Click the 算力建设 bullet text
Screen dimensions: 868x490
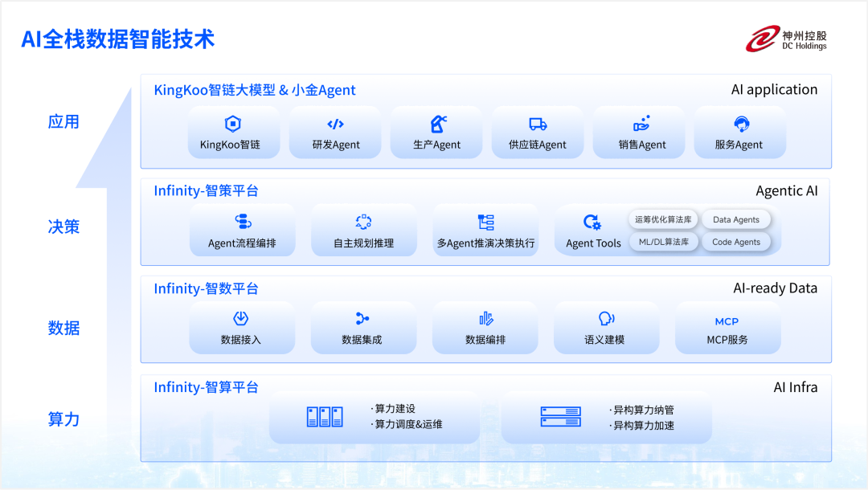(393, 409)
